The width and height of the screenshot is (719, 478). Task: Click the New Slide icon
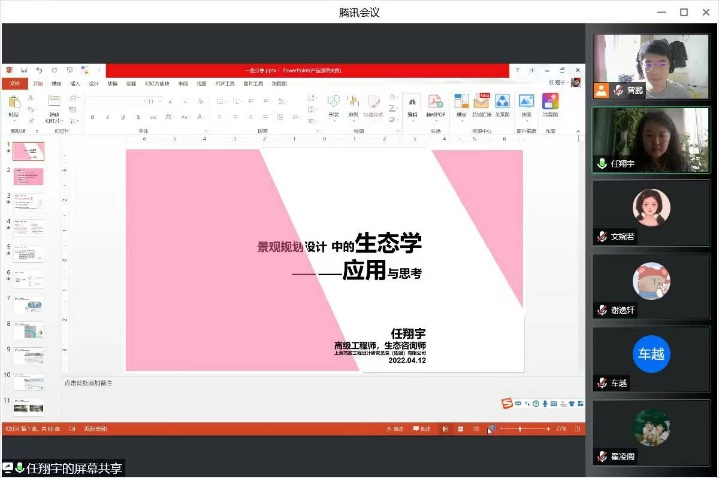pos(53,103)
